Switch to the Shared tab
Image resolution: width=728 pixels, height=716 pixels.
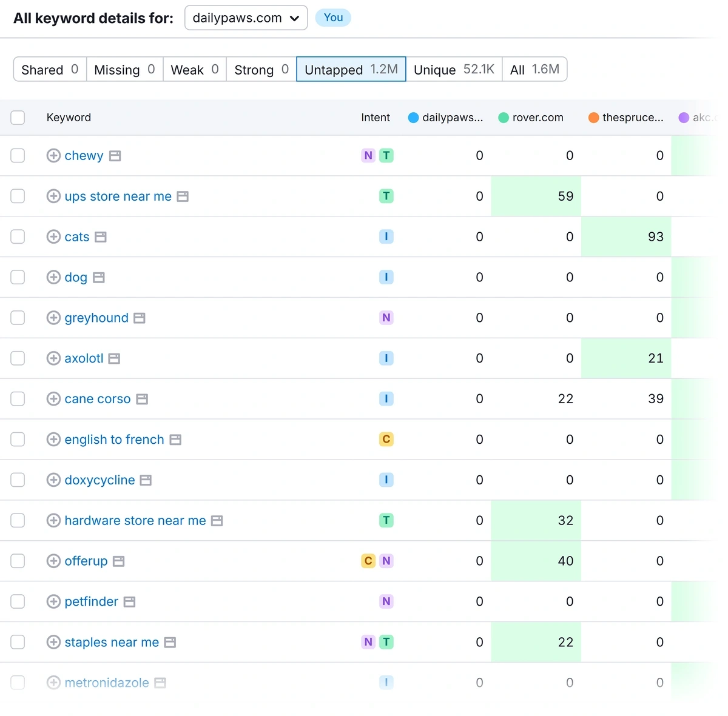(x=50, y=70)
